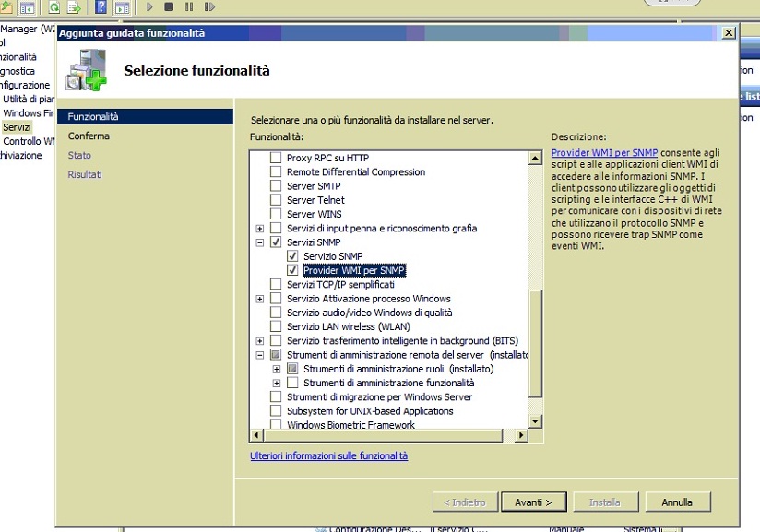Open Ulteriori informazioni sulle funzionalità link
Viewport: 760px width, 532px height.
point(328,455)
